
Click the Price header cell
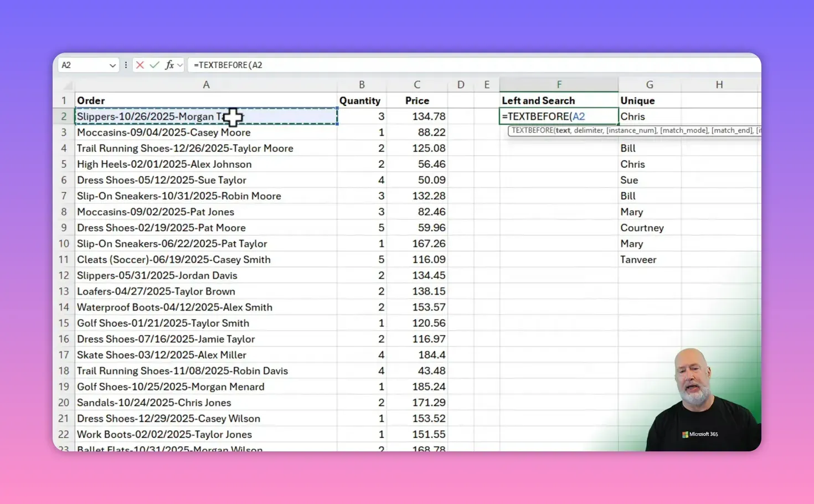[x=417, y=100]
